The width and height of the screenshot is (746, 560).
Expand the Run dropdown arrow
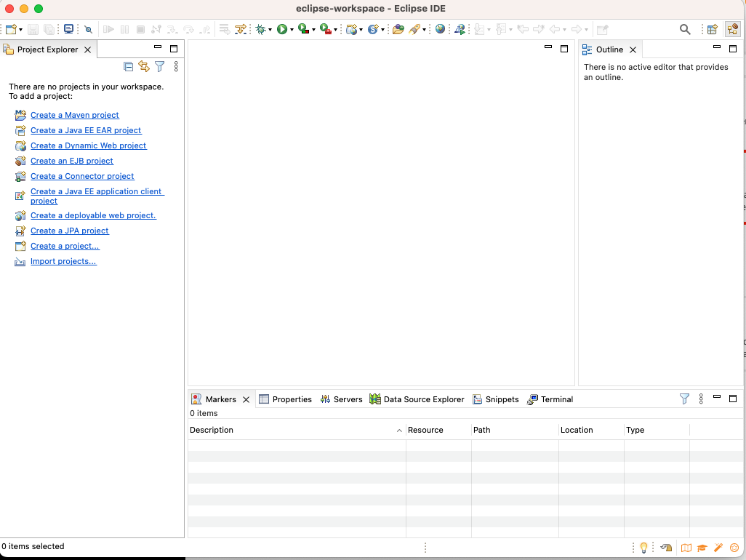click(292, 30)
